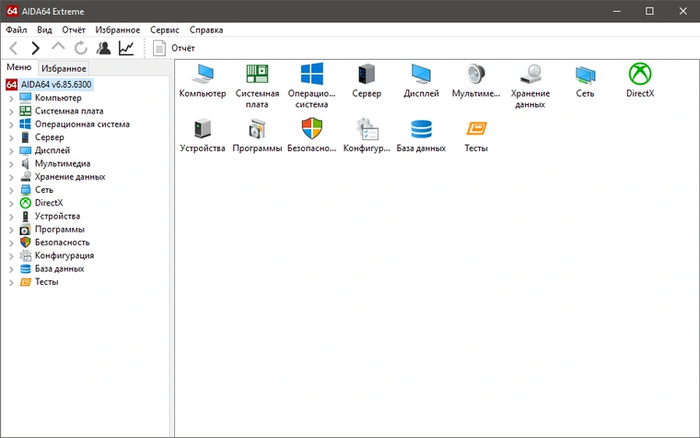Select Мультимедиа in the sidebar tree
The height and width of the screenshot is (438, 700).
coord(62,163)
